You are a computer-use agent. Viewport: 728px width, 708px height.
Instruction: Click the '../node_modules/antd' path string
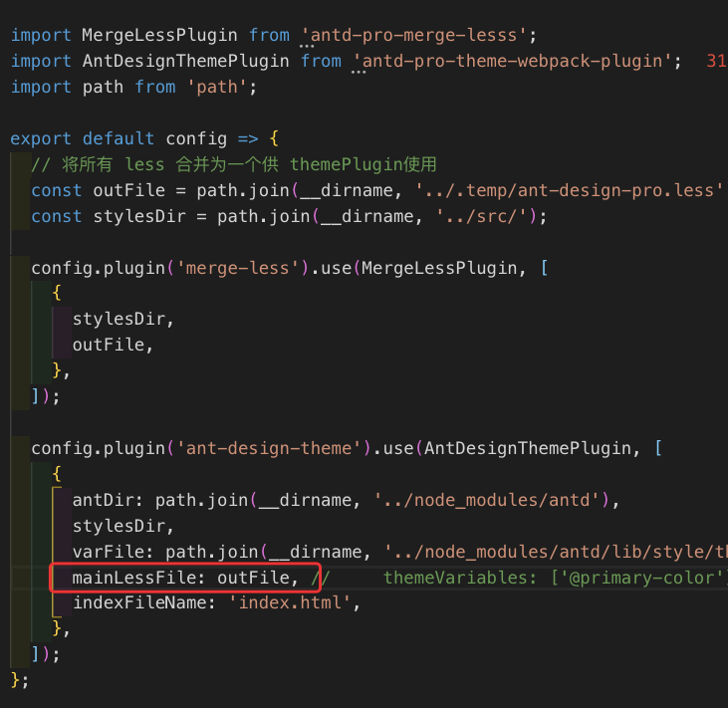click(487, 500)
